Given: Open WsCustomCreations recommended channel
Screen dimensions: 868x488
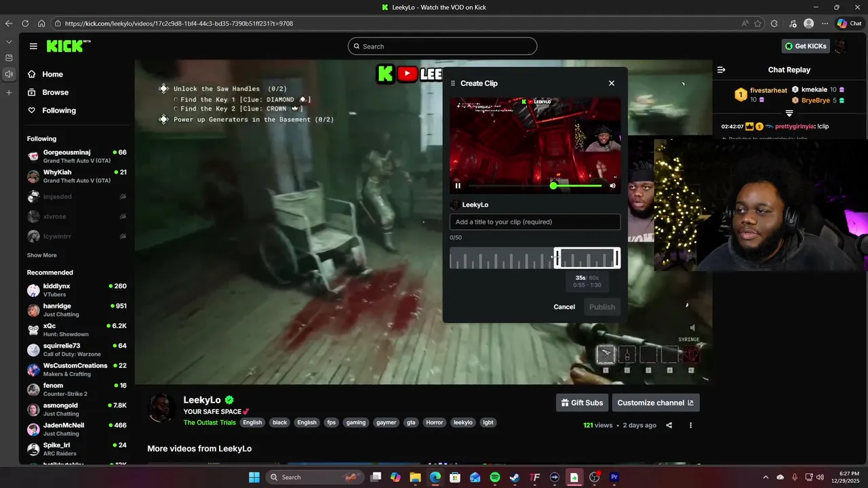Looking at the screenshot, I should [x=77, y=369].
